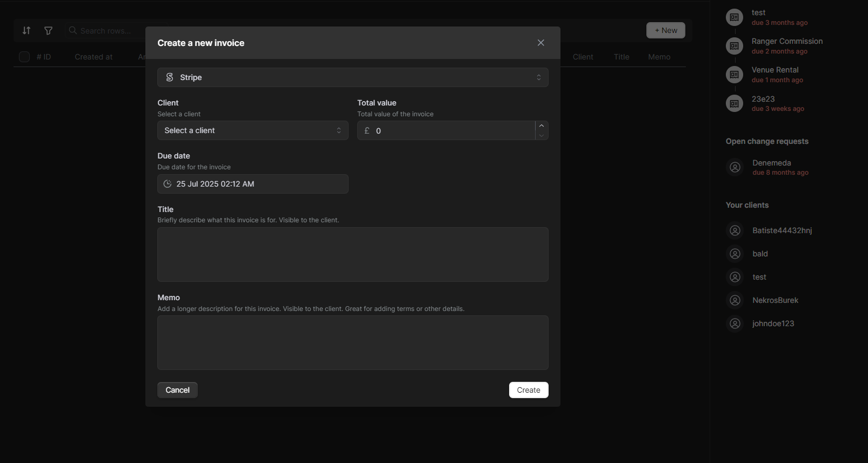Image resolution: width=868 pixels, height=463 pixels.
Task: Select client Batiste44432hnj in sidebar
Action: click(782, 230)
